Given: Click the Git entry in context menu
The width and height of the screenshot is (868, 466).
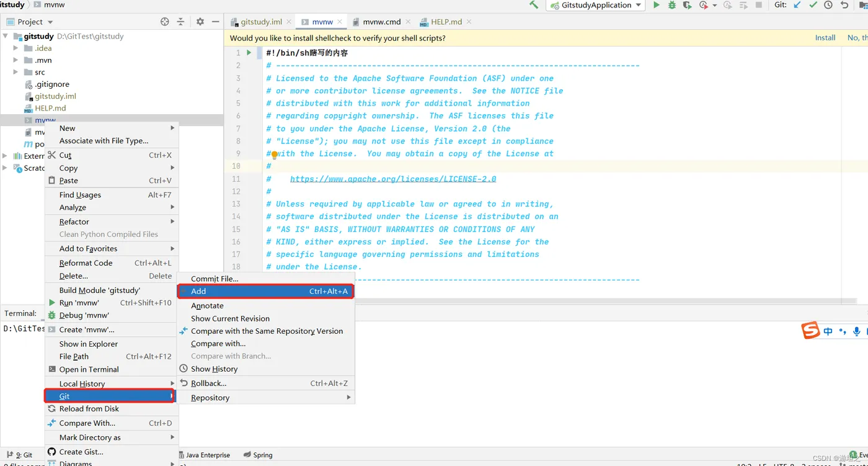Looking at the screenshot, I should coord(109,396).
